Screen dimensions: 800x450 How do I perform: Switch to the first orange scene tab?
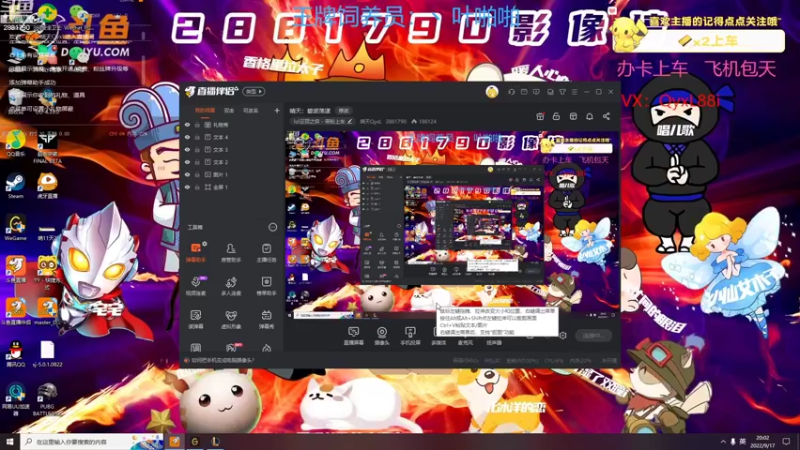pos(205,110)
